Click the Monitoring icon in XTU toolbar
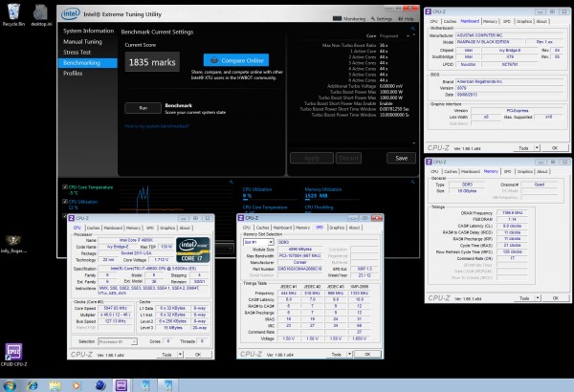 pyautogui.click(x=337, y=19)
